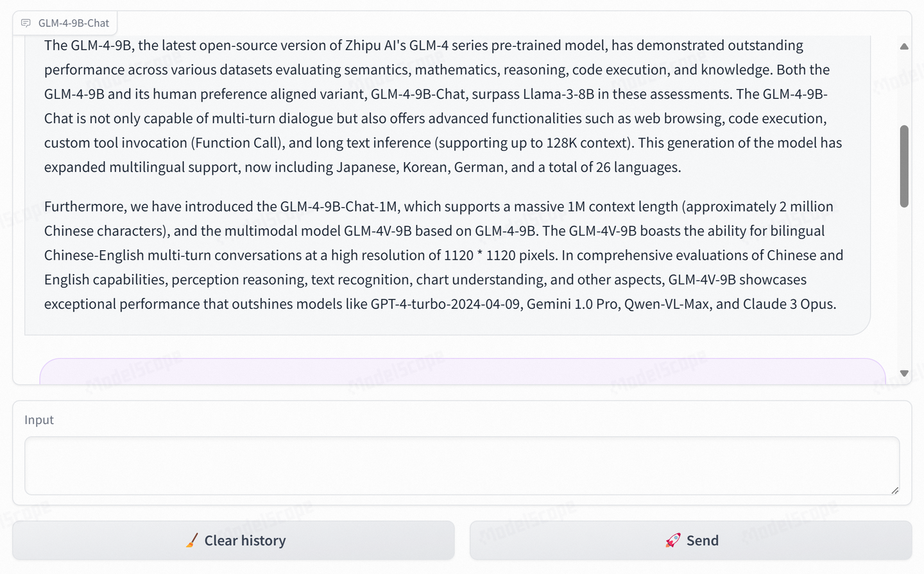Click the Input field label
924x574 pixels.
click(x=38, y=419)
